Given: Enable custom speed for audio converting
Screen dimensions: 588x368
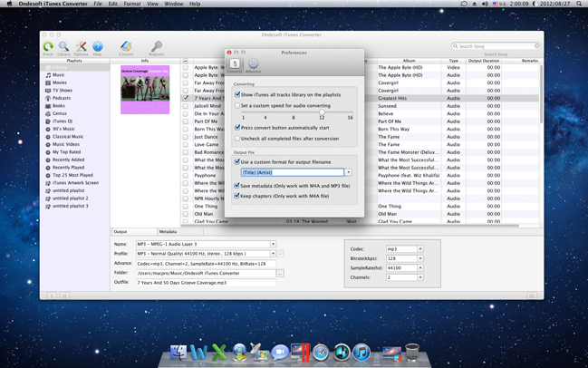Looking at the screenshot, I should coord(237,105).
